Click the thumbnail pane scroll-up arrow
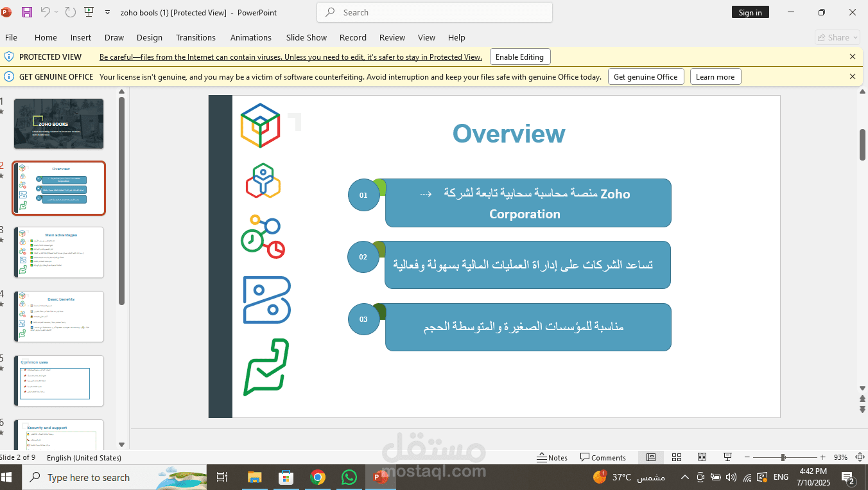Viewport: 868px width, 490px height. tap(122, 92)
